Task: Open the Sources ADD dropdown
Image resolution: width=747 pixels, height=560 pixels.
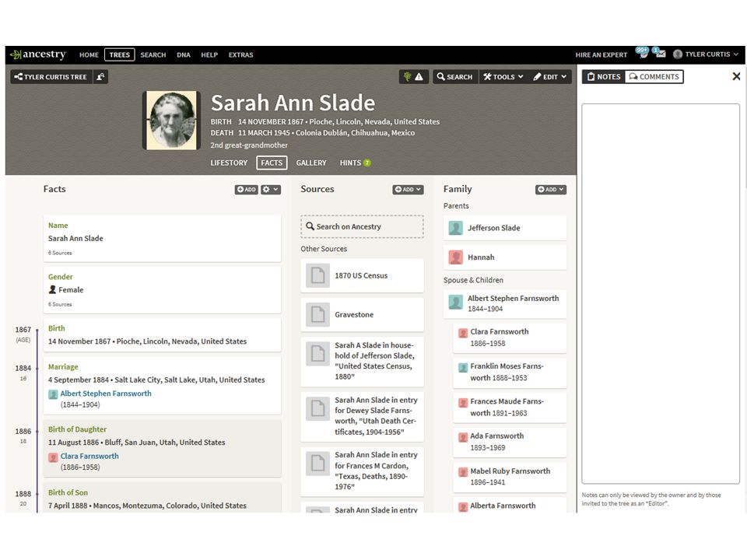Action: coord(408,190)
